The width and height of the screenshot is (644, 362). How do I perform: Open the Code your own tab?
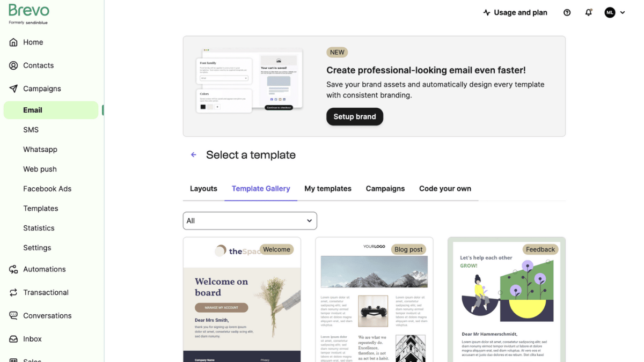(x=445, y=189)
